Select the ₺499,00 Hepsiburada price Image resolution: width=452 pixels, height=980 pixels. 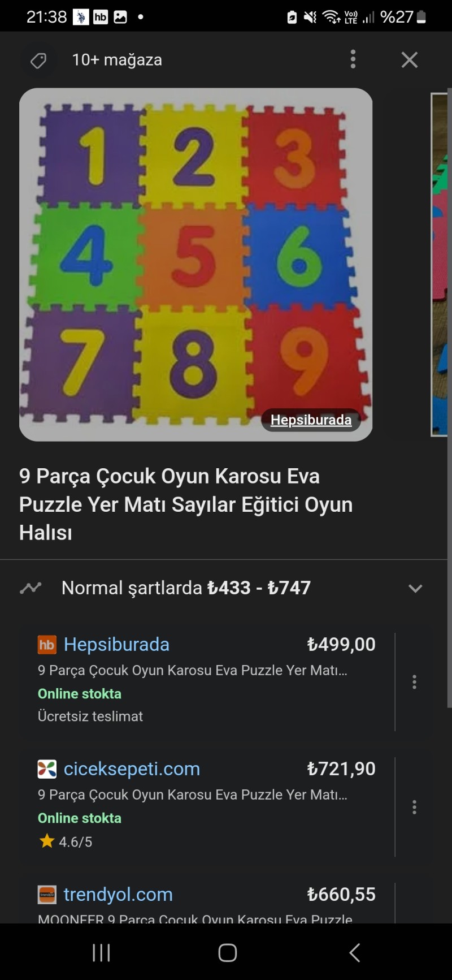coord(341,644)
